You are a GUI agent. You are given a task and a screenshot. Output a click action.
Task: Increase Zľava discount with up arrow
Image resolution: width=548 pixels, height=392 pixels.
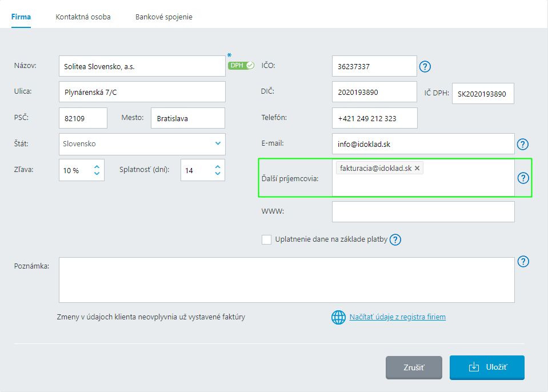click(x=97, y=167)
